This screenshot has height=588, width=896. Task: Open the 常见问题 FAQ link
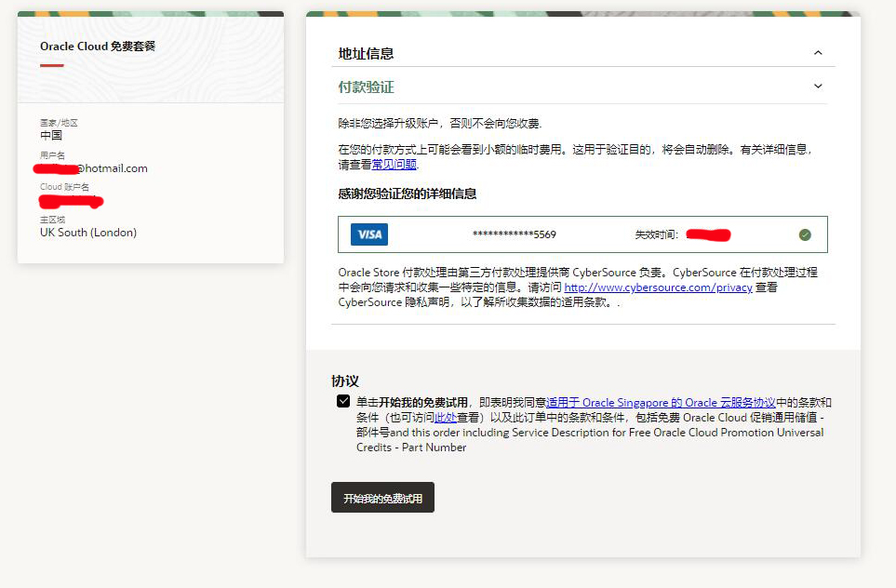[x=395, y=165]
